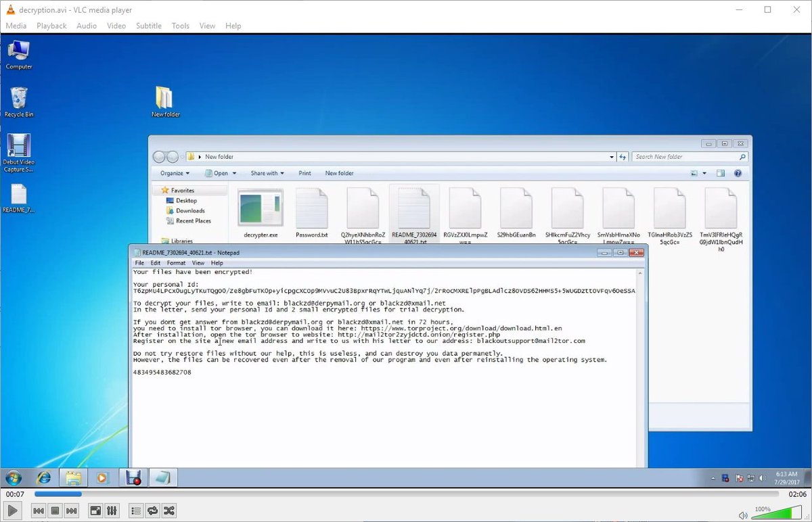The height and width of the screenshot is (522, 812).
Task: Click VLC's previous media button
Action: (x=39, y=511)
